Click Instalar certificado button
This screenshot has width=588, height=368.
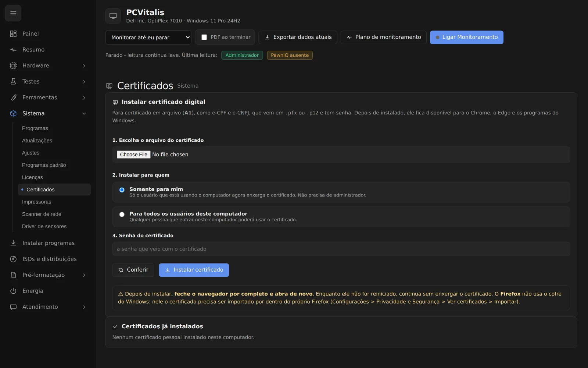point(194,270)
